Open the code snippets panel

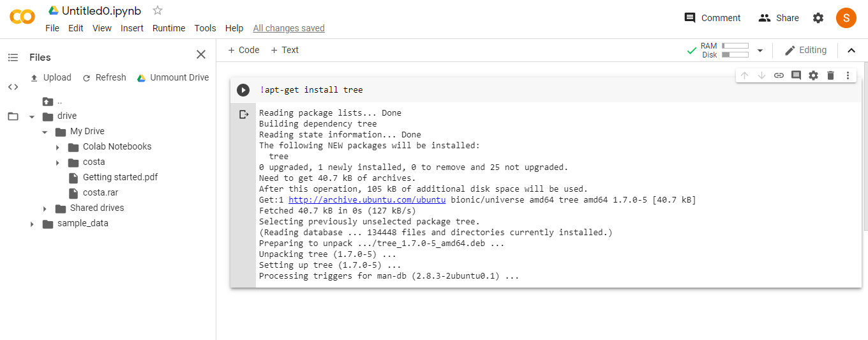[13, 87]
